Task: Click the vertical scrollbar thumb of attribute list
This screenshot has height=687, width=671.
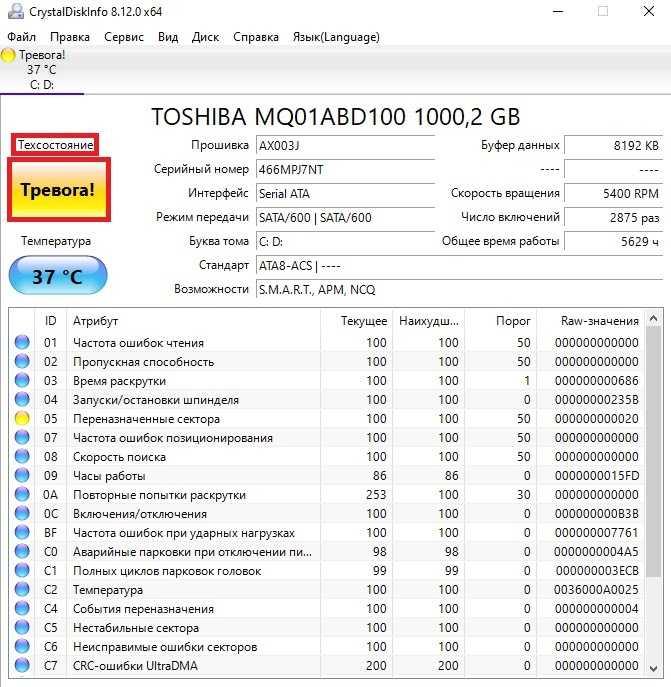Action: tap(653, 452)
